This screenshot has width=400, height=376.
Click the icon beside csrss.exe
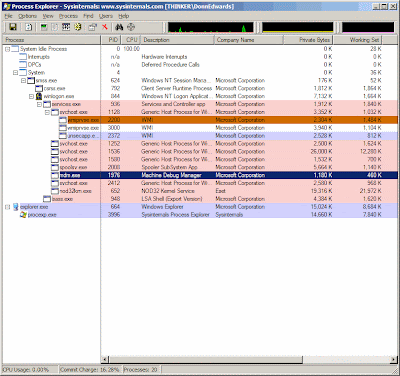pyautogui.click(x=39, y=88)
